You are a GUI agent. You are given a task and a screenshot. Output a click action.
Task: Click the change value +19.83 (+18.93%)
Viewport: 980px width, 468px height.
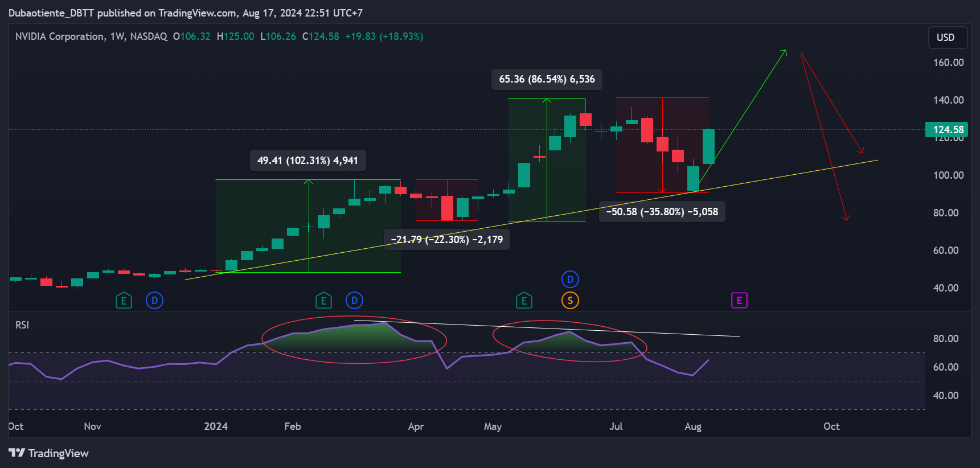point(384,36)
